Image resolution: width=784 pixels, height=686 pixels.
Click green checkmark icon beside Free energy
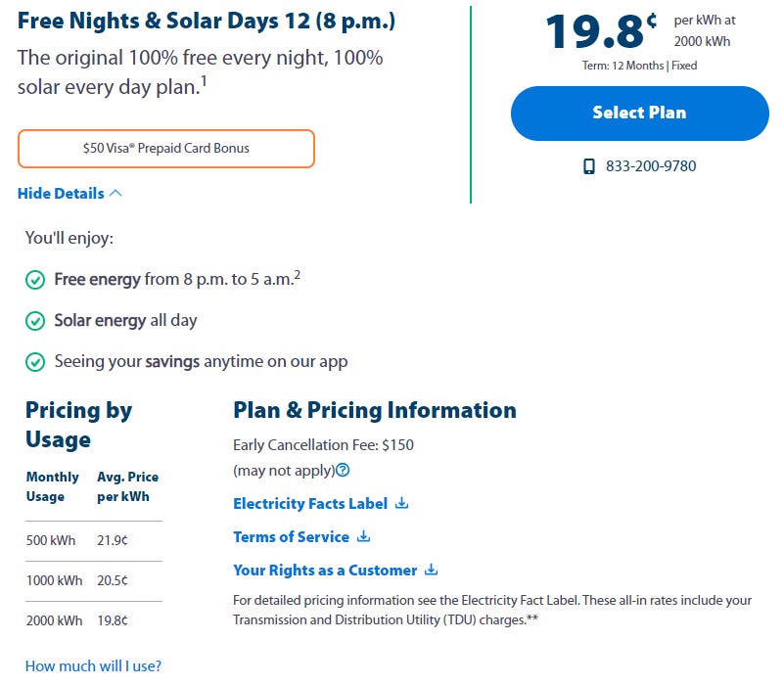pos(35,280)
